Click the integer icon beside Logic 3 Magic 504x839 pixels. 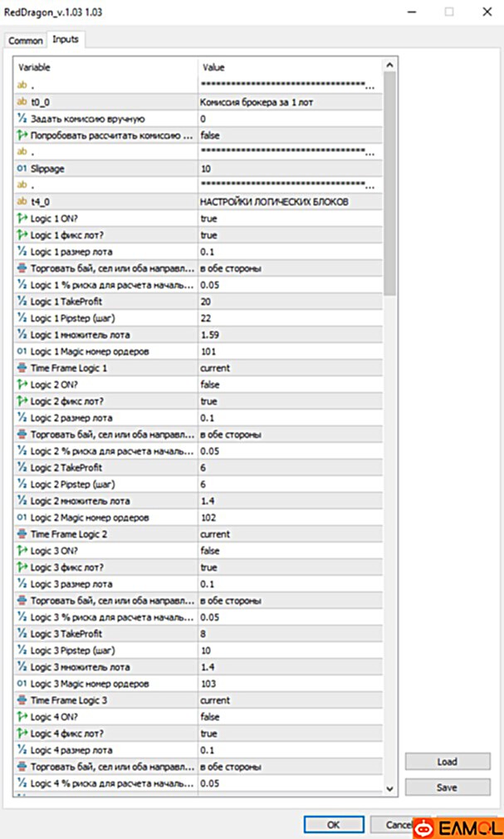(x=22, y=684)
